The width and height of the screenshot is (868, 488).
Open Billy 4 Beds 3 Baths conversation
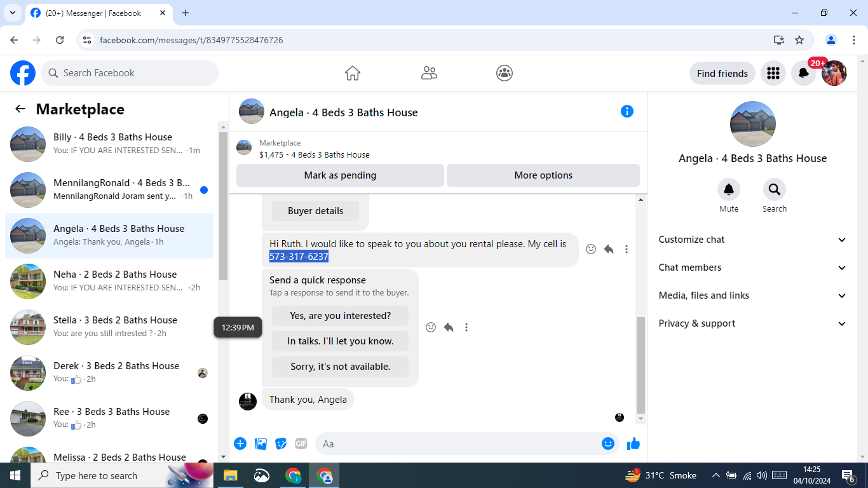pyautogui.click(x=109, y=144)
